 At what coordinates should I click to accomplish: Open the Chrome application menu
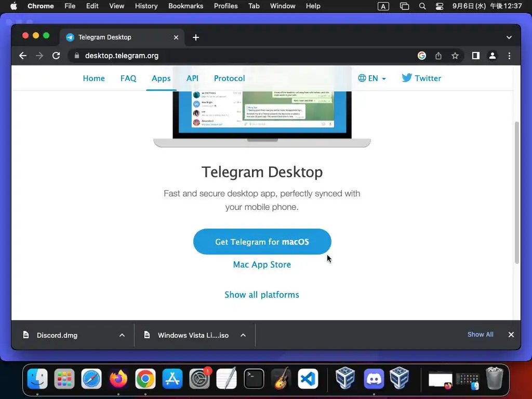coord(41,6)
